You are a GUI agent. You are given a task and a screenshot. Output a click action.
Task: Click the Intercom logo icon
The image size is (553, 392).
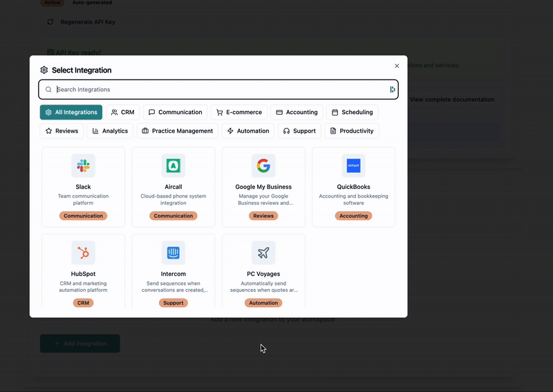[174, 252]
